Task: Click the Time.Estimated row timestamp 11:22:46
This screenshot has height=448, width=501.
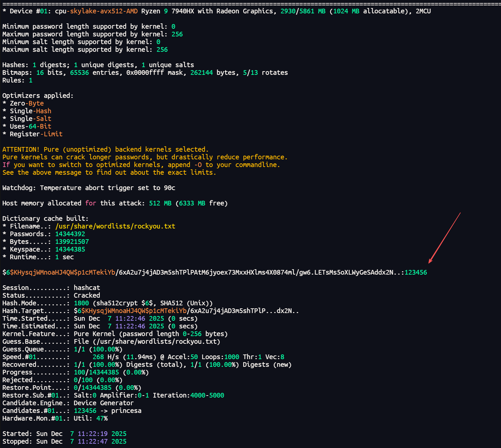Action: [130, 326]
